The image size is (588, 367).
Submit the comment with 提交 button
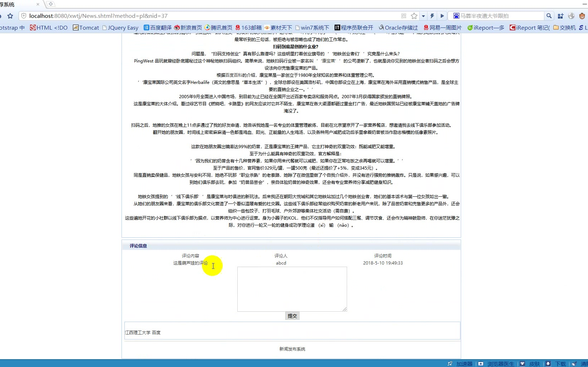(x=292, y=316)
